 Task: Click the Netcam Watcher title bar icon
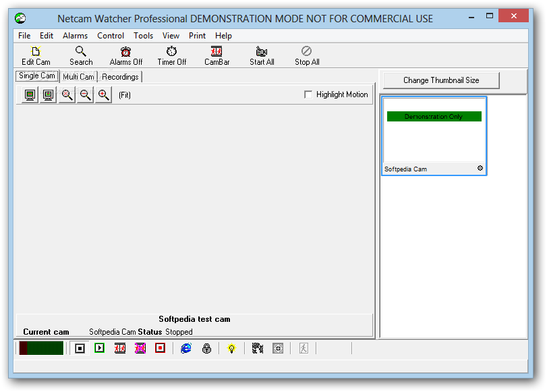click(x=20, y=18)
